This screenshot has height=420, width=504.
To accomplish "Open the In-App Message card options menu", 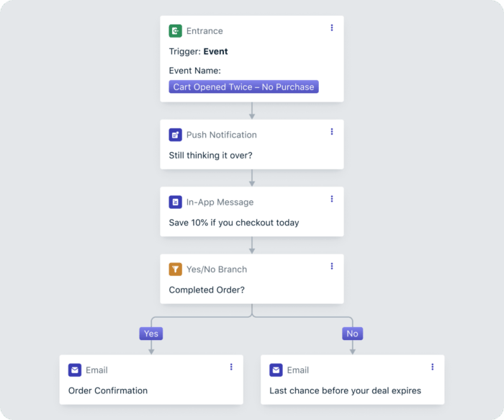I will tap(332, 199).
